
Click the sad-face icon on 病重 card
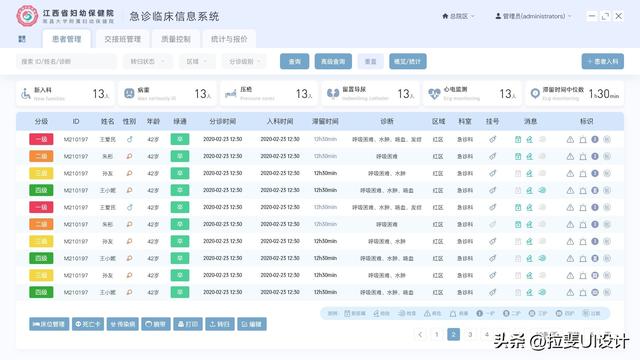tap(129, 94)
